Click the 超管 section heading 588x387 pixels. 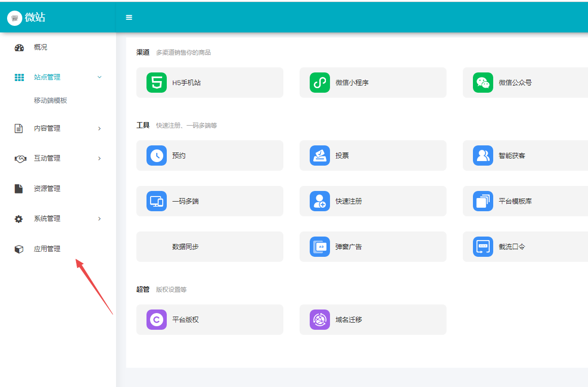pos(143,289)
